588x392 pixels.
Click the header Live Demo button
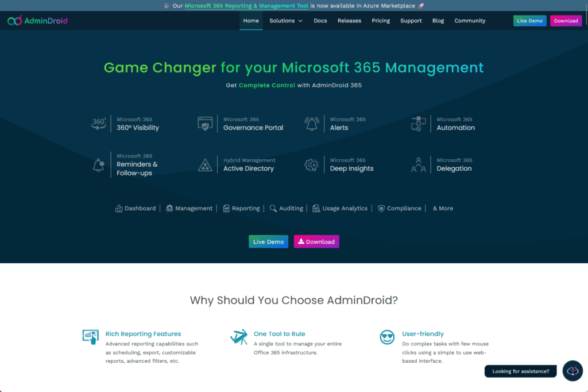click(529, 21)
